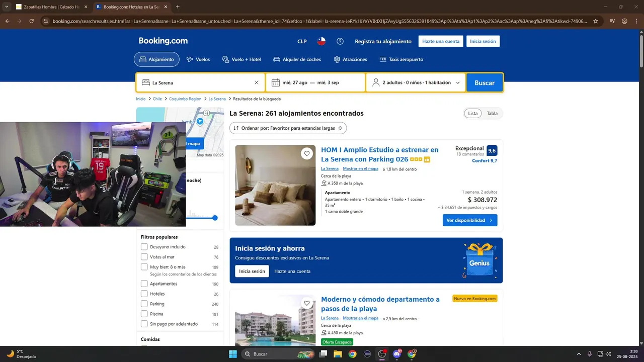Check Sin pago por adelantado filter

click(x=144, y=324)
